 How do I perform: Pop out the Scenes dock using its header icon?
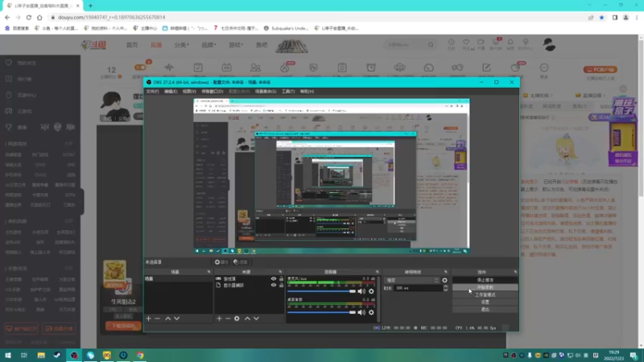click(208, 272)
